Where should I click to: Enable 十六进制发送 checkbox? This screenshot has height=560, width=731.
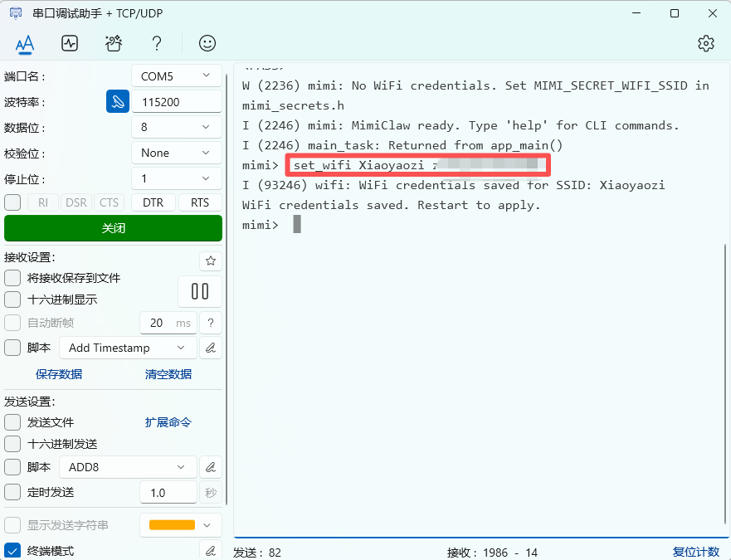pos(12,444)
